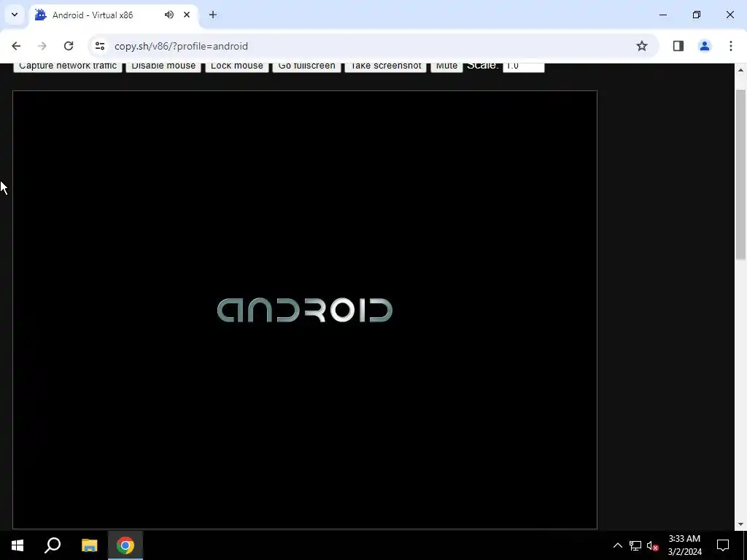Open the taskbar clock and date
This screenshot has width=747, height=560.
(684, 545)
